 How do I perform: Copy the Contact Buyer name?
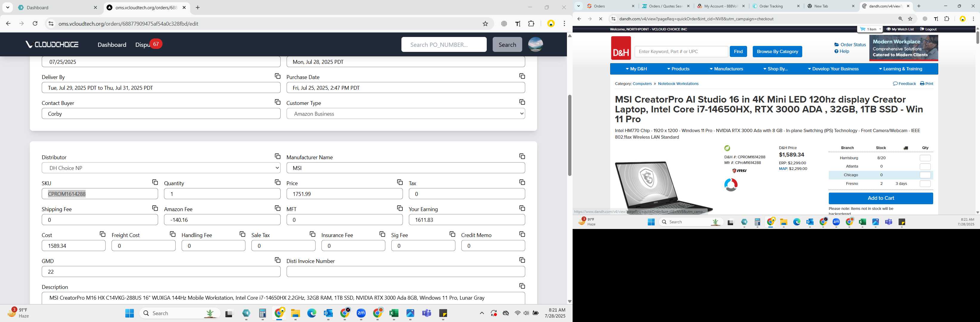coord(277,102)
